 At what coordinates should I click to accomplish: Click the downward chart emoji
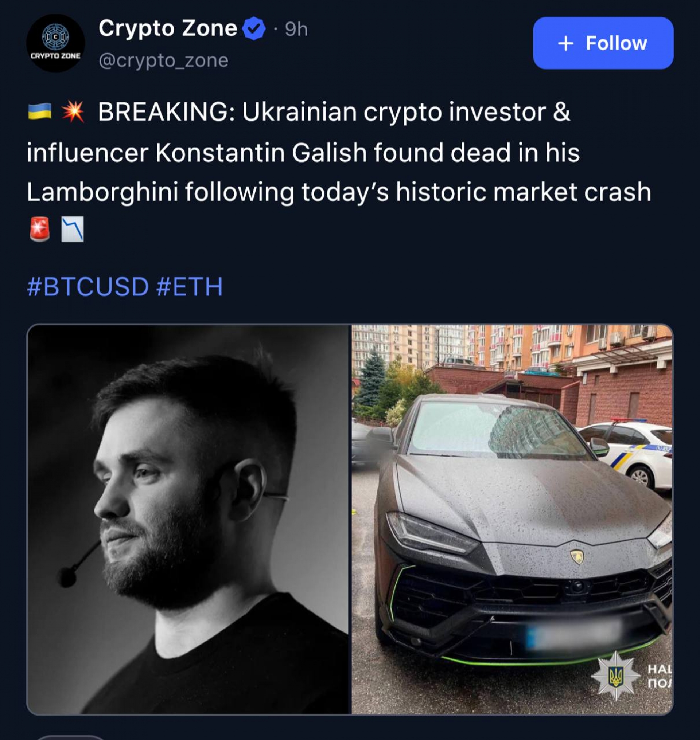click(73, 229)
